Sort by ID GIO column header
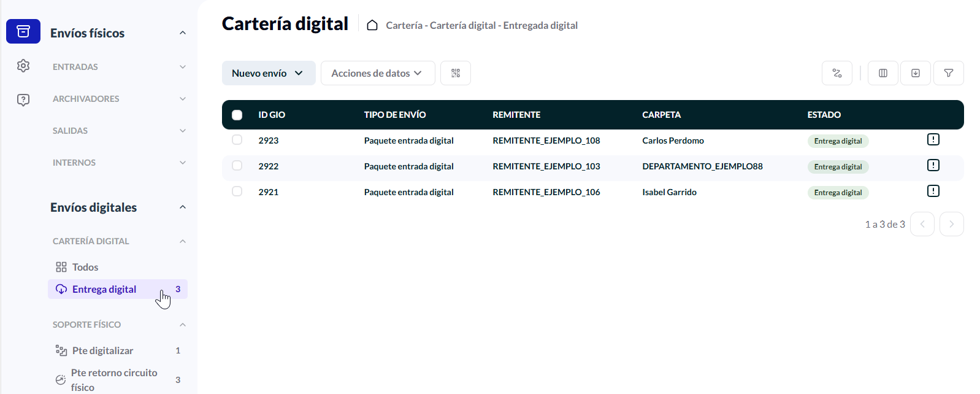 pyautogui.click(x=272, y=115)
